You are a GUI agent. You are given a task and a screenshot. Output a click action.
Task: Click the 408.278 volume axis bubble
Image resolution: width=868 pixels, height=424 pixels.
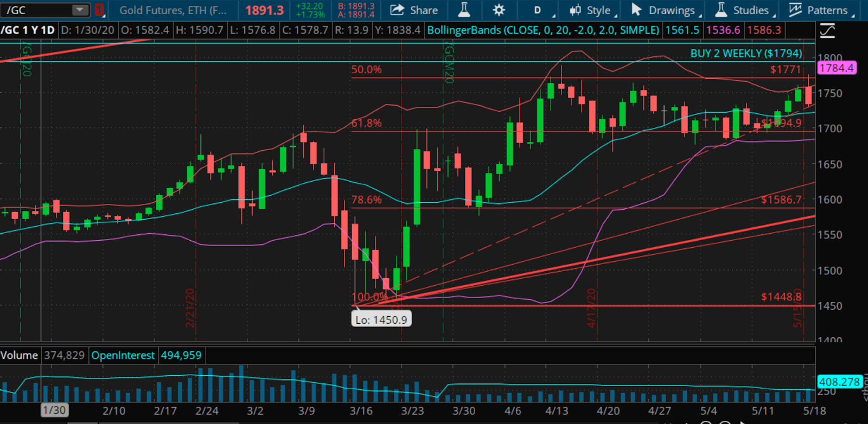coord(839,382)
